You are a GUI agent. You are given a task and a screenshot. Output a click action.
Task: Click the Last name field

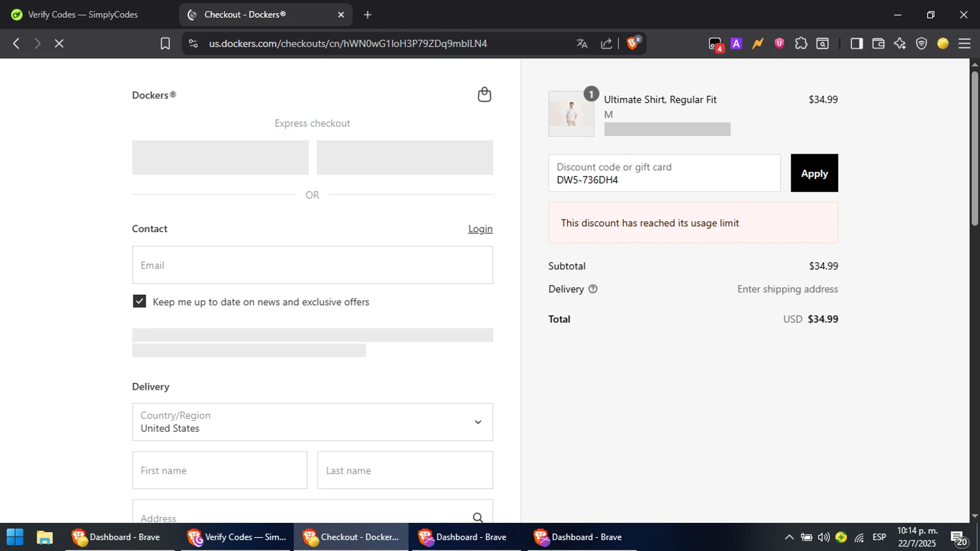pyautogui.click(x=405, y=470)
